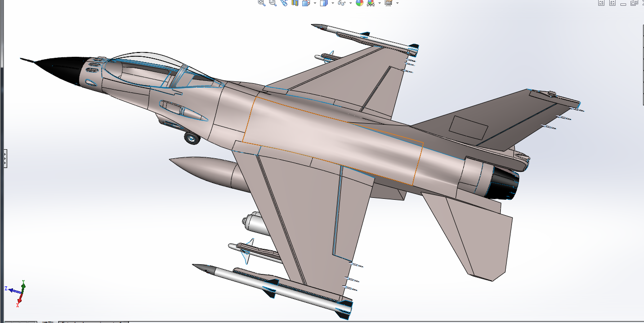644x323 pixels.
Task: Open the Hide/Show Items dropdown arrow
Action: (350, 3)
